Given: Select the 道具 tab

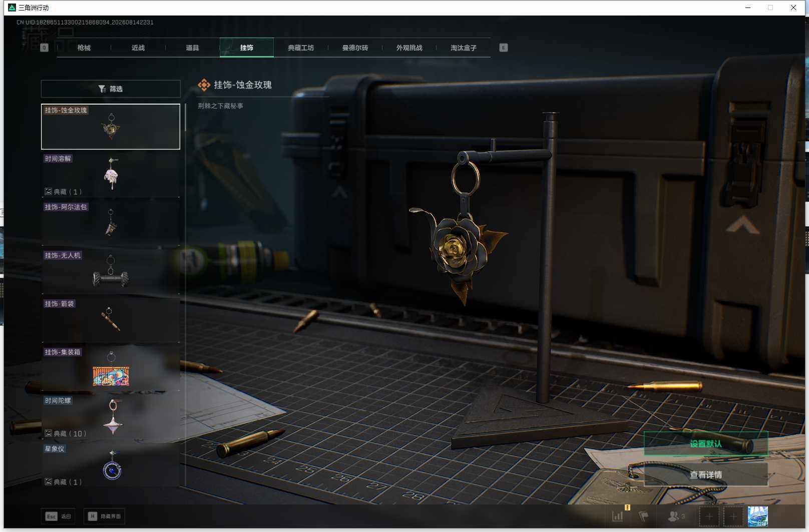Looking at the screenshot, I should [x=192, y=48].
